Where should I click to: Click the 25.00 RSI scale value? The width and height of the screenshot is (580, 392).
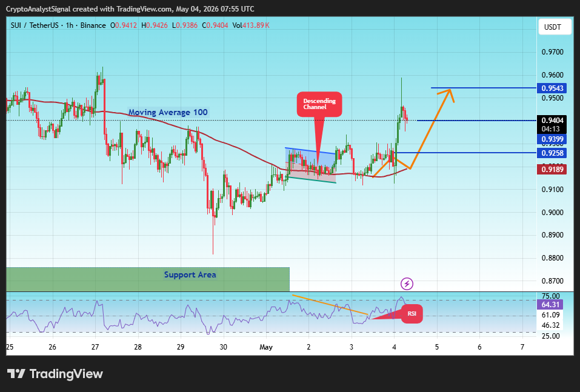[x=550, y=336]
